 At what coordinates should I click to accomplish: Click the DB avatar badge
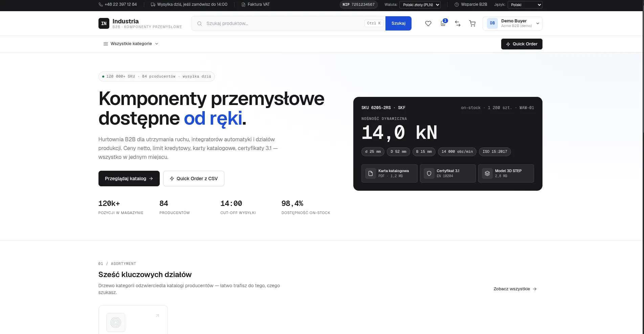coord(492,23)
